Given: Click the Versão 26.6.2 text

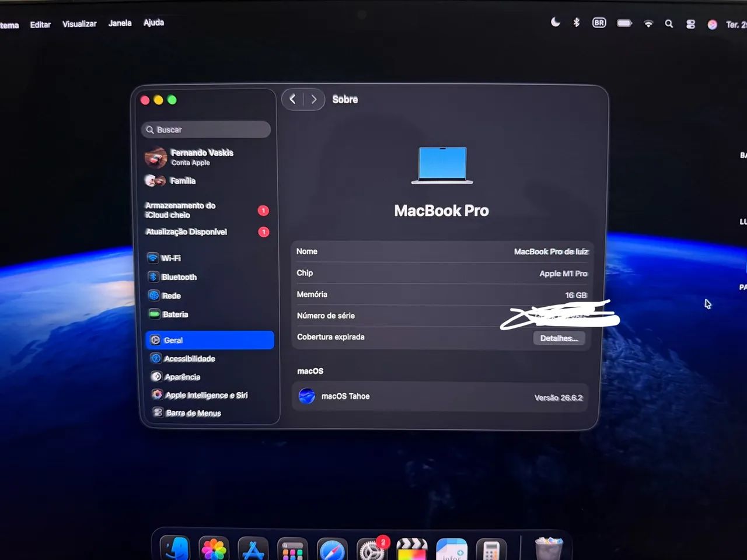Looking at the screenshot, I should [x=558, y=398].
